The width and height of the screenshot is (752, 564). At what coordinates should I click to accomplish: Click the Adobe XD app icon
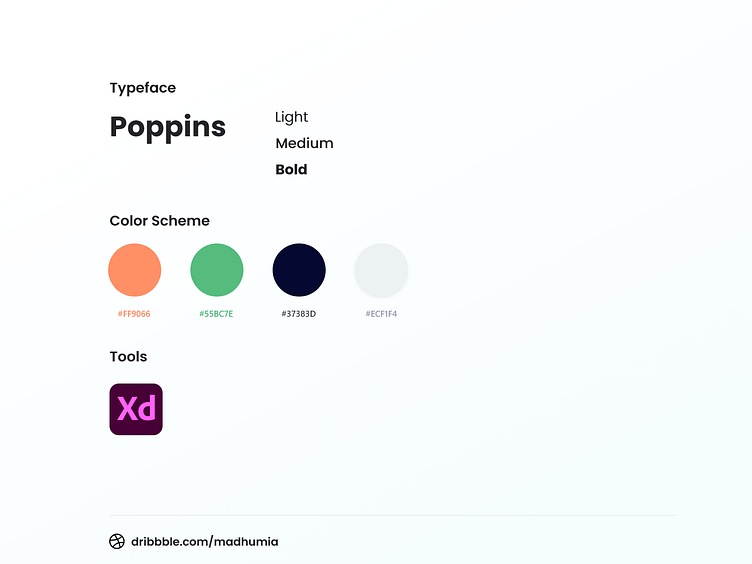click(136, 409)
